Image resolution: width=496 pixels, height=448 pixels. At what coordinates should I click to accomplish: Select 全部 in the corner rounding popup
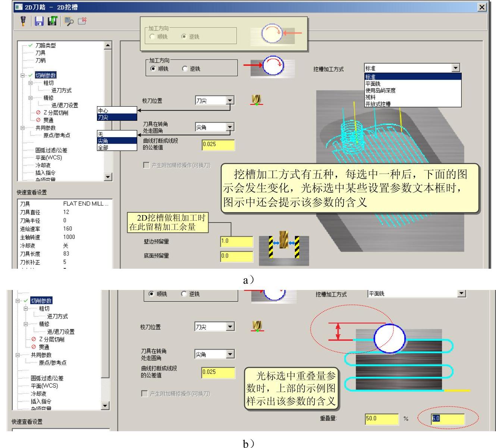(103, 148)
